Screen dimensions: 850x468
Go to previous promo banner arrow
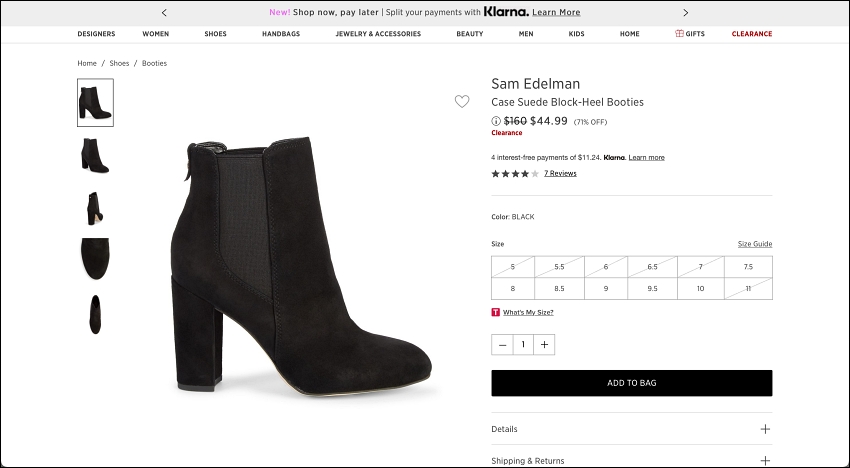click(x=164, y=12)
